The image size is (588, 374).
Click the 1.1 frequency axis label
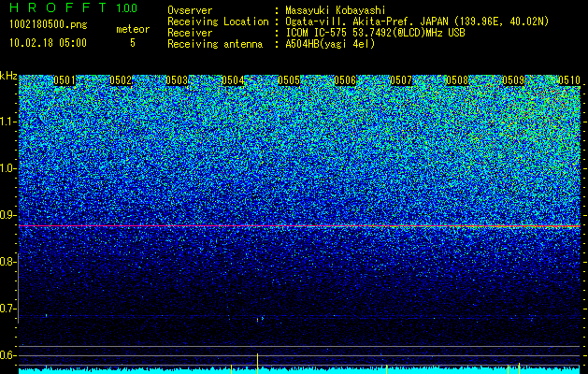click(8, 122)
